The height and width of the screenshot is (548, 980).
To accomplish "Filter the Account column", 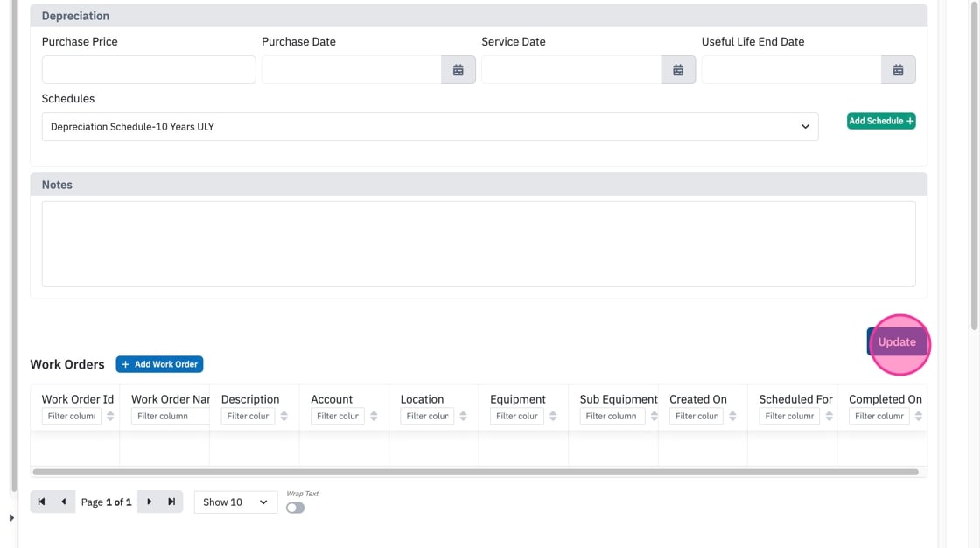I will coord(338,416).
